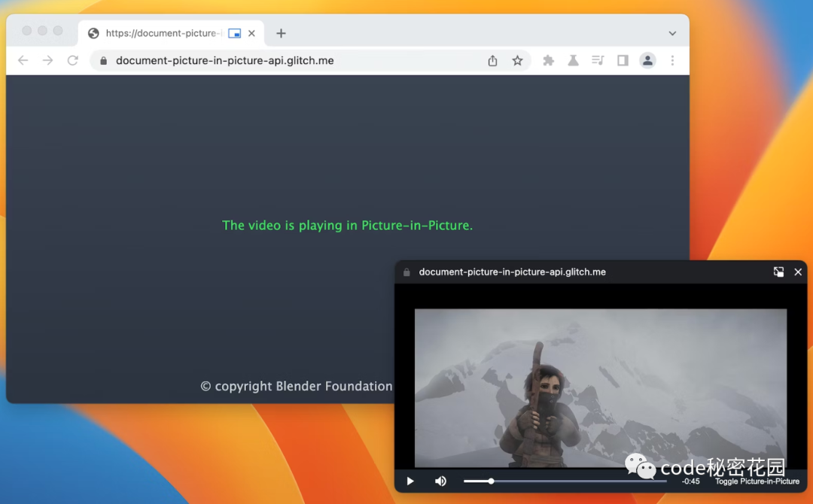This screenshot has height=504, width=813.
Task: Open the Chrome three-dot menu
Action: coord(672,61)
